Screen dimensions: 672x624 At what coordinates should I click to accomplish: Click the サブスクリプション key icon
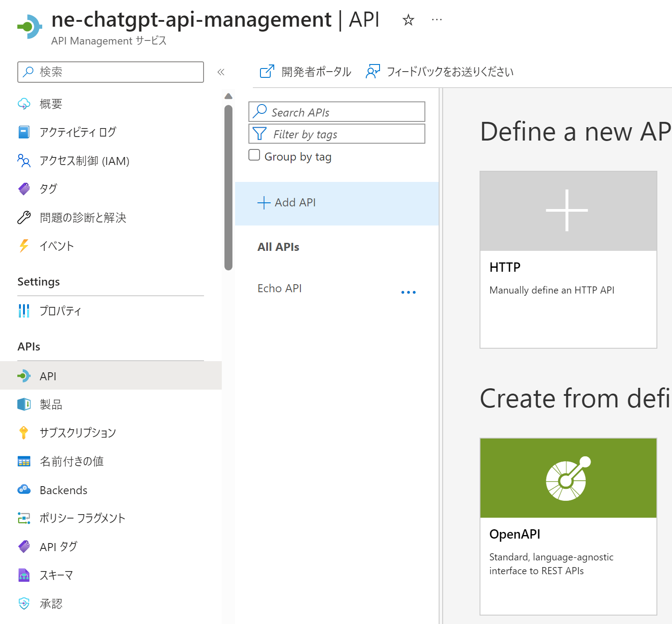point(24,432)
